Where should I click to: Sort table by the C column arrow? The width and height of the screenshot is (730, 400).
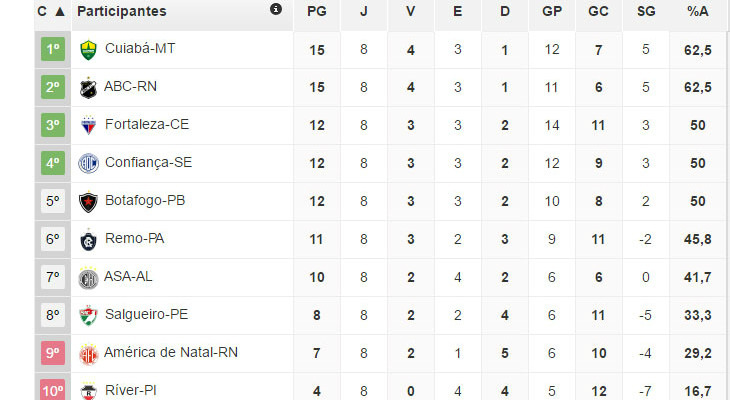point(60,12)
